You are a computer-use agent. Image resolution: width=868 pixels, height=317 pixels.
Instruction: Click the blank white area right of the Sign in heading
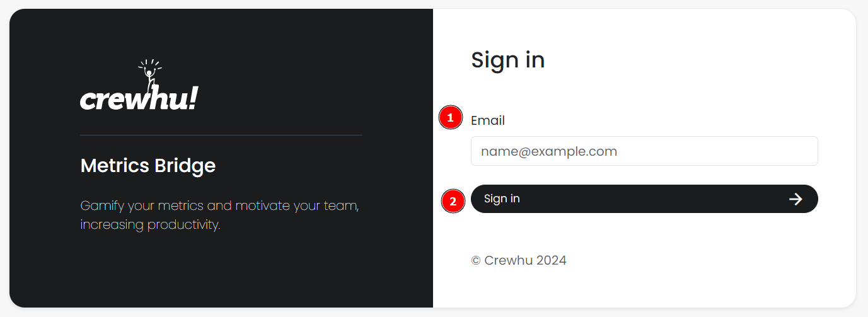click(x=693, y=60)
